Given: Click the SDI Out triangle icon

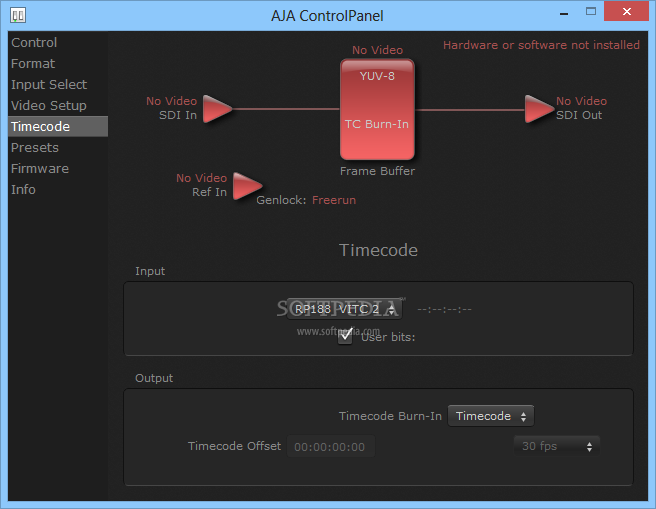Looking at the screenshot, I should pyautogui.click(x=539, y=109).
